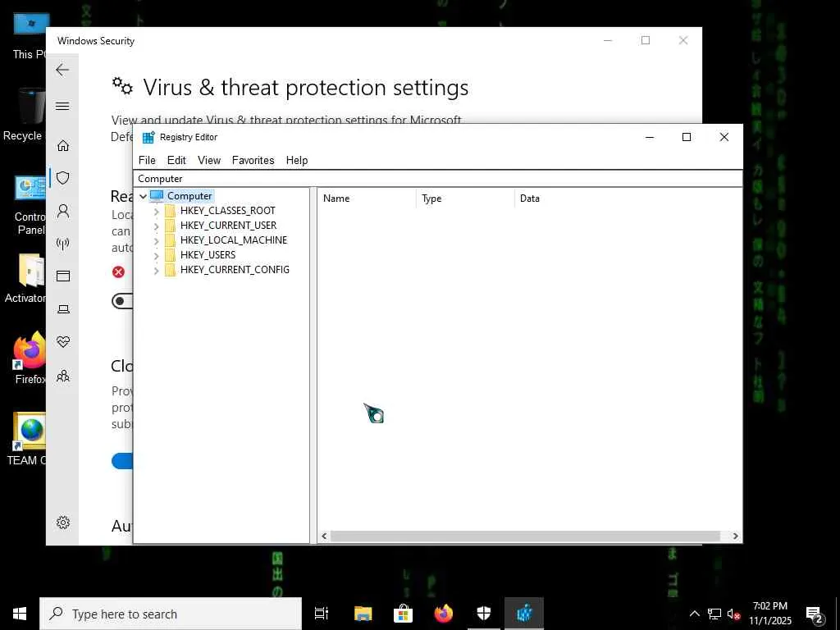The width and height of the screenshot is (840, 630).
Task: Toggle the Cloud-delivered protection switch
Action: click(122, 461)
